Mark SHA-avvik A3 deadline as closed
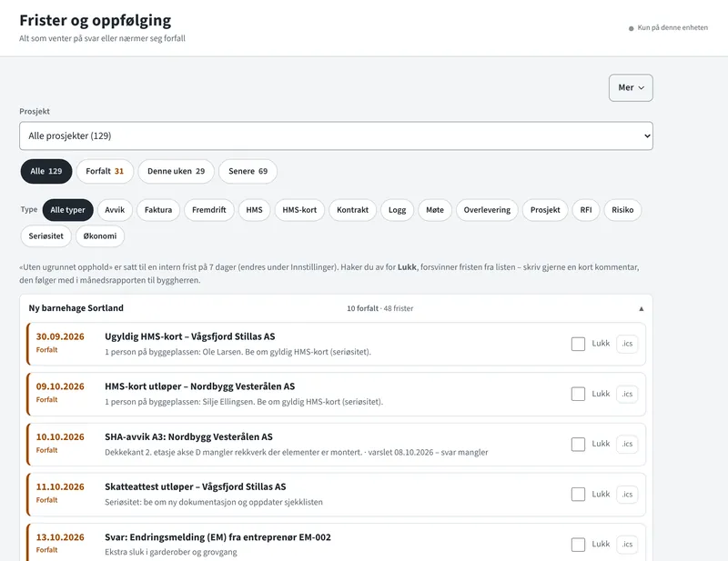The width and height of the screenshot is (728, 561). point(578,444)
